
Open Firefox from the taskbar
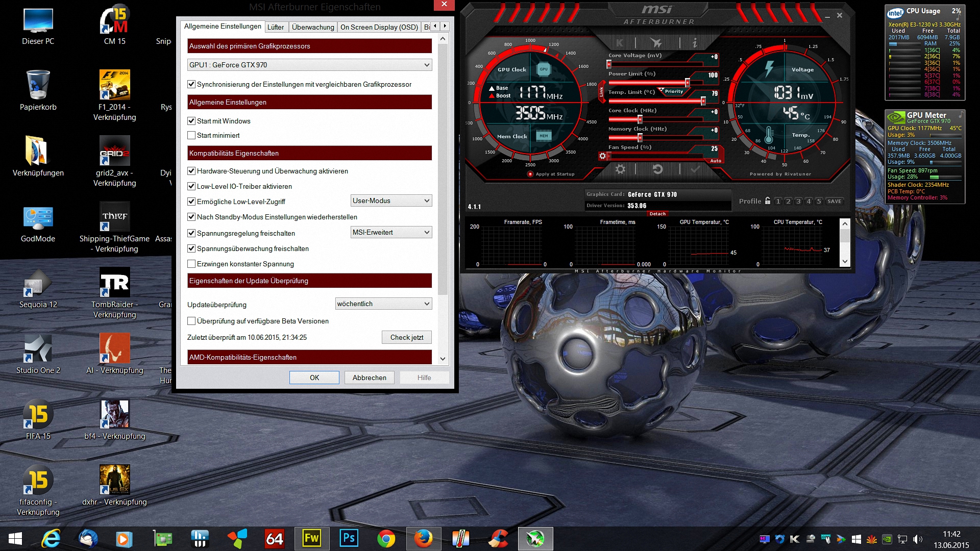pos(423,538)
